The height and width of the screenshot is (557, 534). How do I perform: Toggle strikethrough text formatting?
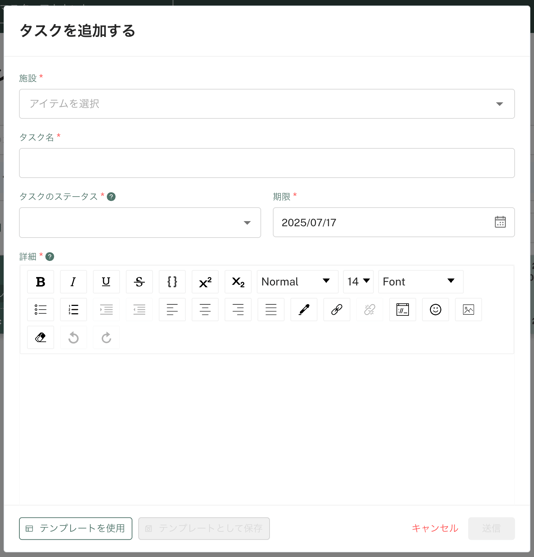tap(139, 282)
